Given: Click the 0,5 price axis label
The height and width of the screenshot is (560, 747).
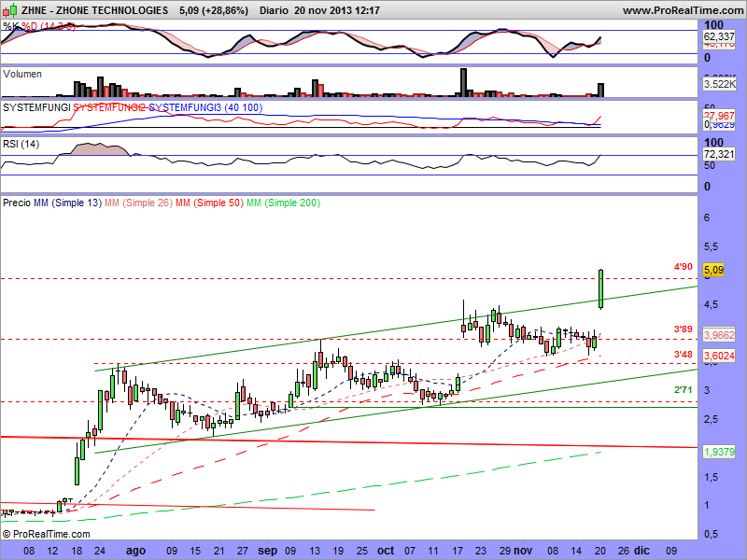Looking at the screenshot, I should tap(712, 535).
